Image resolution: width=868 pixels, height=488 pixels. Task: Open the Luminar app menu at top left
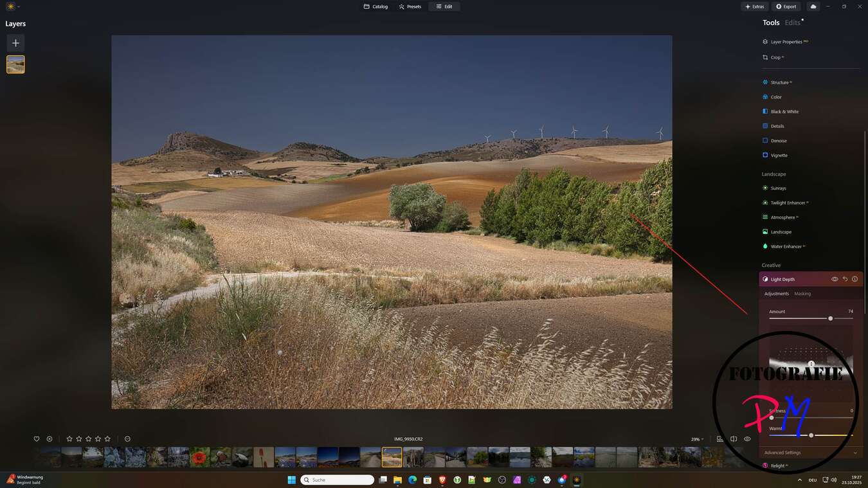pyautogui.click(x=12, y=6)
